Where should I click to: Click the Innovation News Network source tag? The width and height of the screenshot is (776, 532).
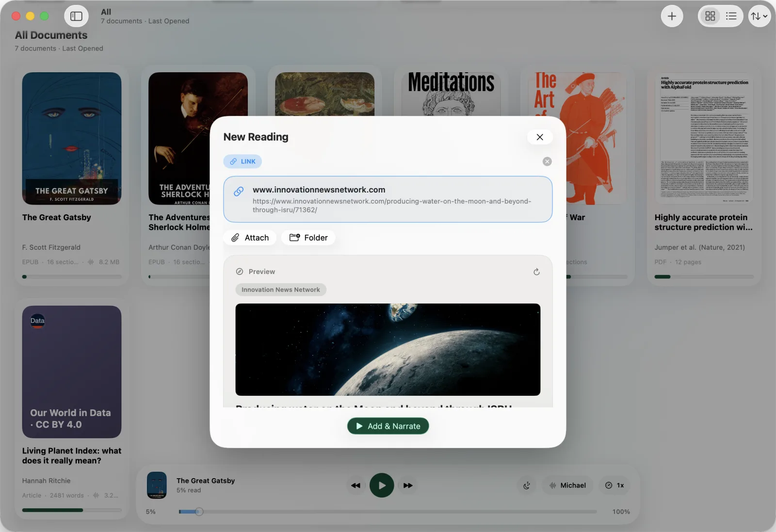281,290
